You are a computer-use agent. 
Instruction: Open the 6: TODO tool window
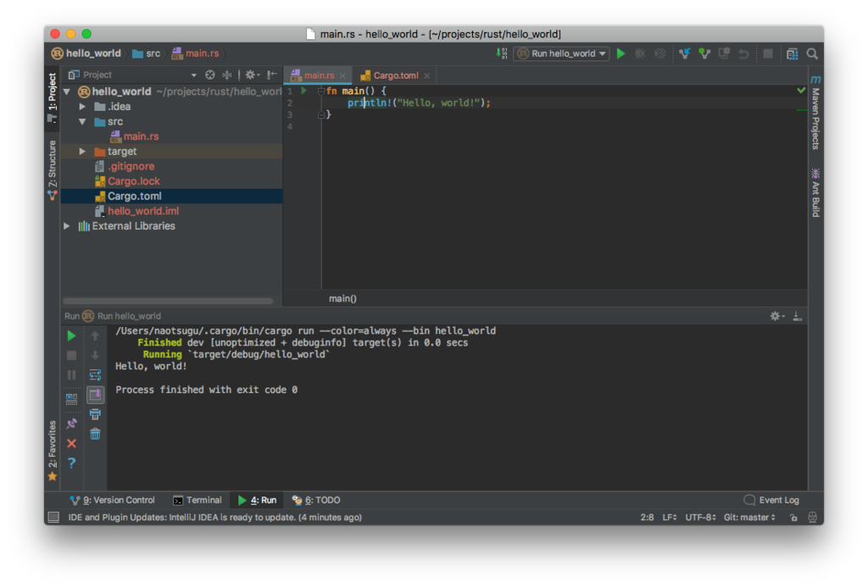316,500
